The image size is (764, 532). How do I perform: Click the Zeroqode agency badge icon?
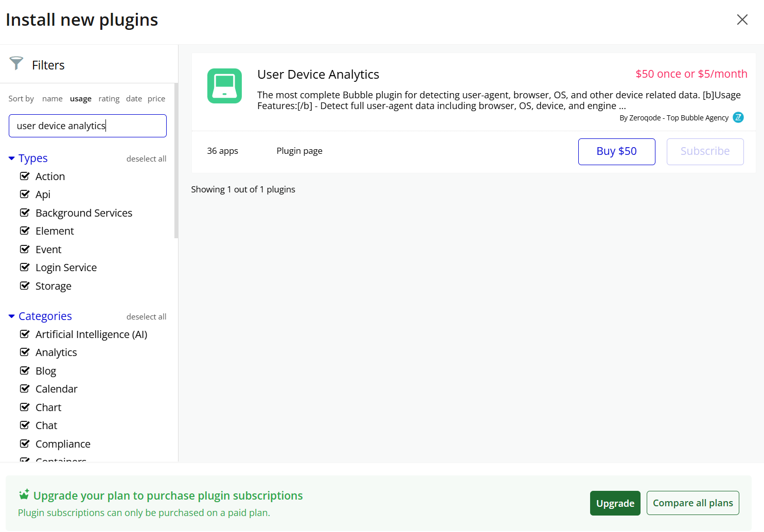click(x=738, y=117)
